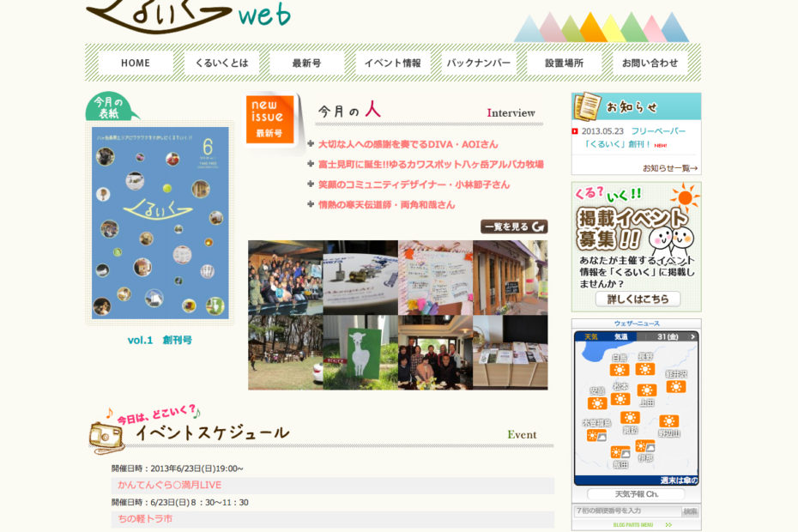Click the orange new issue 最新号 badge

269,120
